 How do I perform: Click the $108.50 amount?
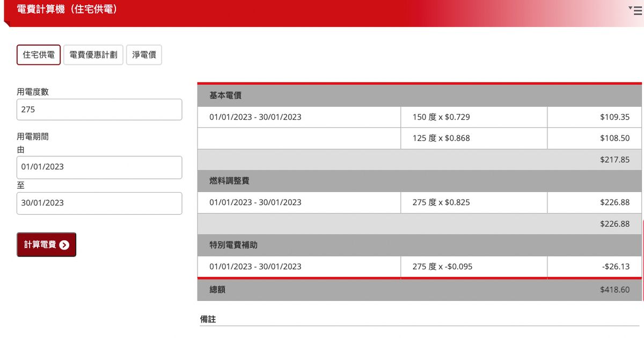tap(614, 138)
